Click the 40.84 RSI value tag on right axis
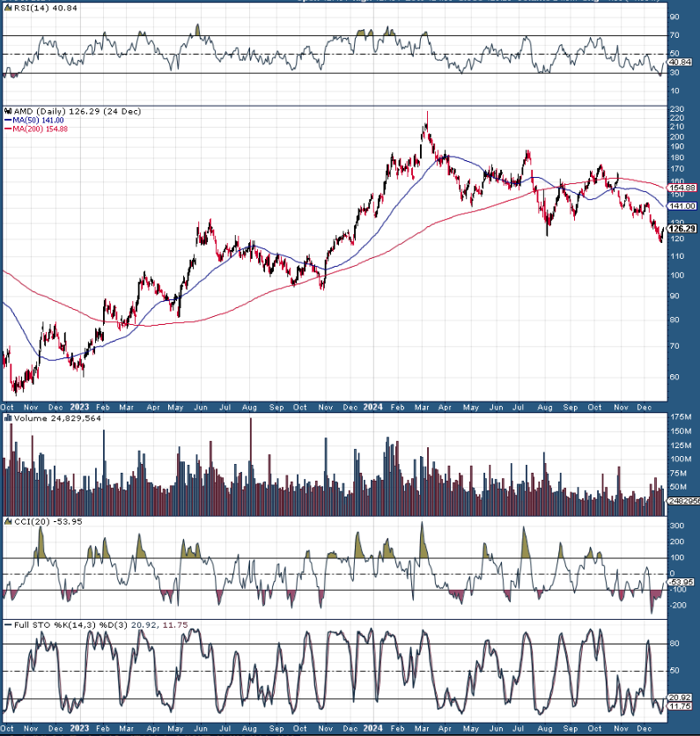The width and height of the screenshot is (700, 736). (680, 63)
